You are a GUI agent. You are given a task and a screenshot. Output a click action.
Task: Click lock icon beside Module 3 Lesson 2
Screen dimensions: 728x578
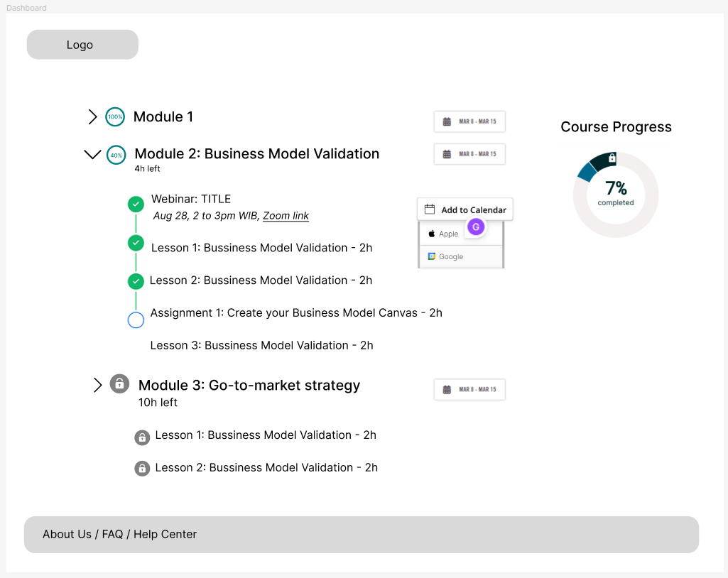coord(142,469)
